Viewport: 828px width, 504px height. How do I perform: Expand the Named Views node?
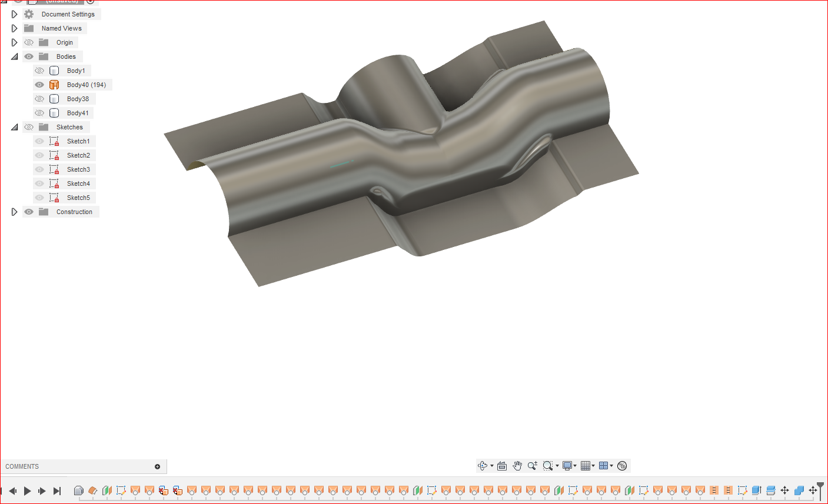[15, 28]
